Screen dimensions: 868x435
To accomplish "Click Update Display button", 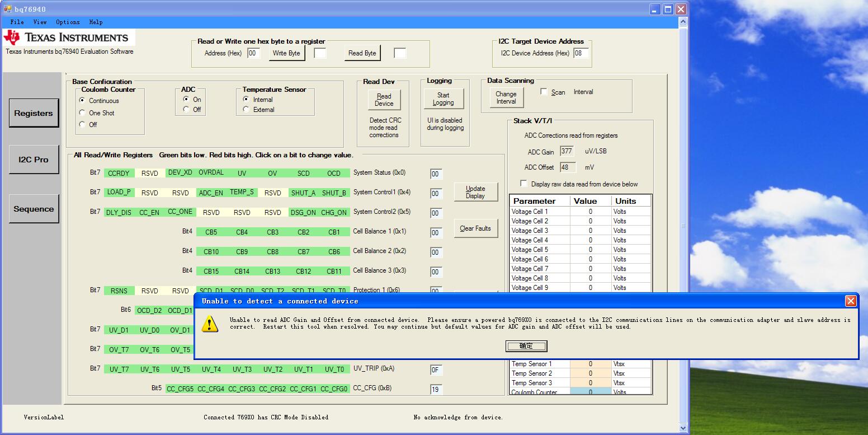I will [x=475, y=192].
